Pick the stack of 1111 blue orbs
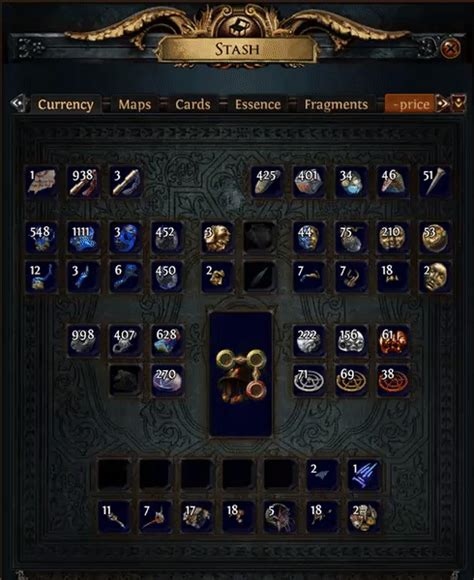Viewport: 474px width, 580px height. pyautogui.click(x=83, y=237)
